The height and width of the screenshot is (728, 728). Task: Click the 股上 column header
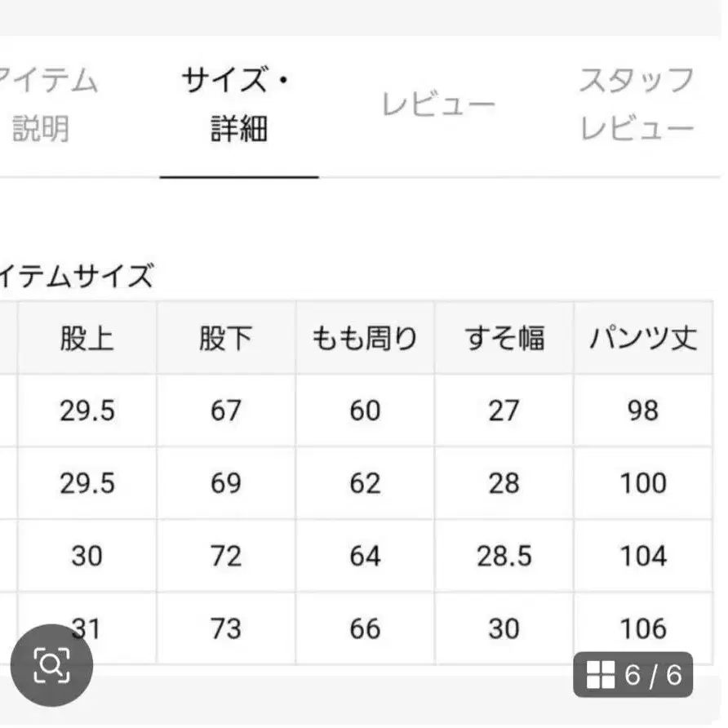(x=87, y=339)
